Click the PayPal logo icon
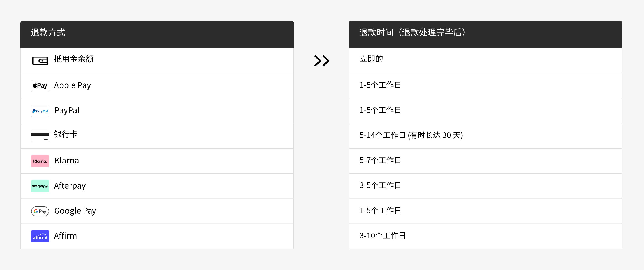Viewport: 644px width, 270px height. click(40, 111)
